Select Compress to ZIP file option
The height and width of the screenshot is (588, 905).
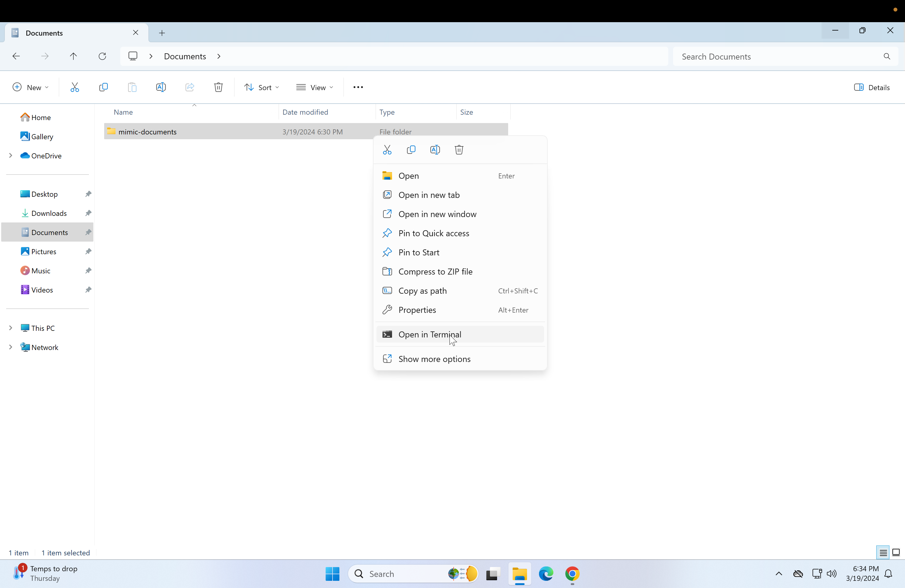[x=435, y=271]
